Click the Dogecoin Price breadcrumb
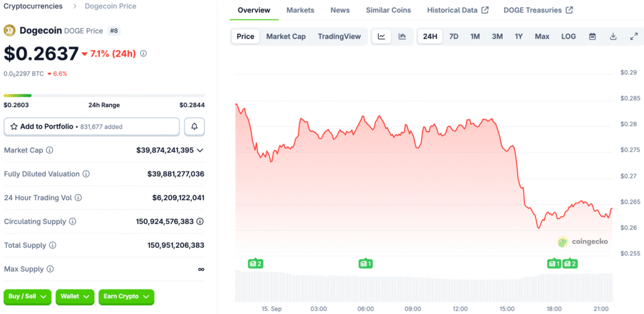 (111, 6)
